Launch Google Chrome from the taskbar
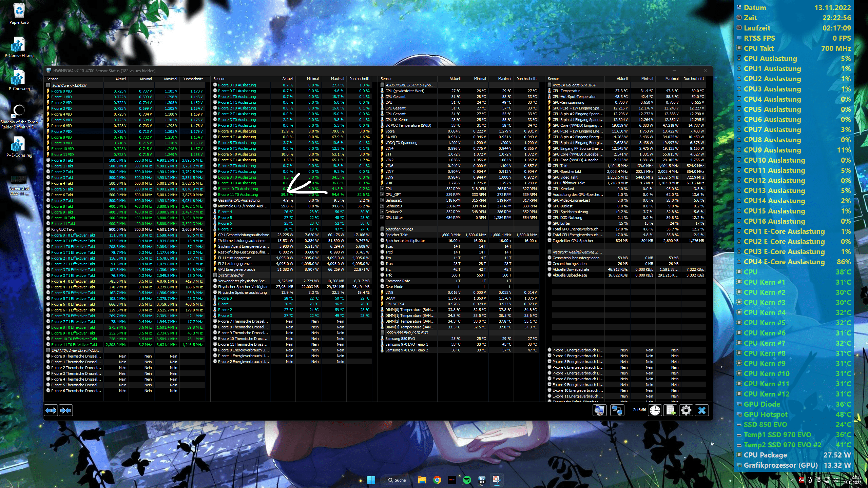Viewport: 868px width, 488px height. pos(437,480)
